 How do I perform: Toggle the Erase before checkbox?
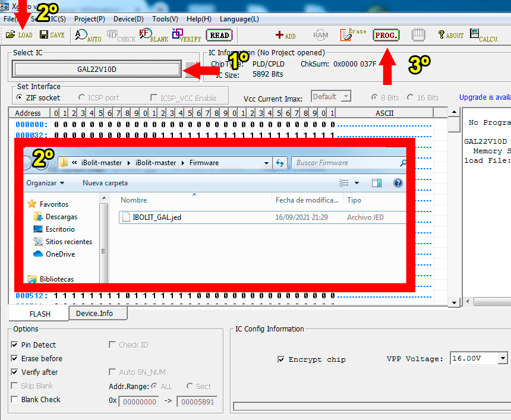[x=14, y=358]
